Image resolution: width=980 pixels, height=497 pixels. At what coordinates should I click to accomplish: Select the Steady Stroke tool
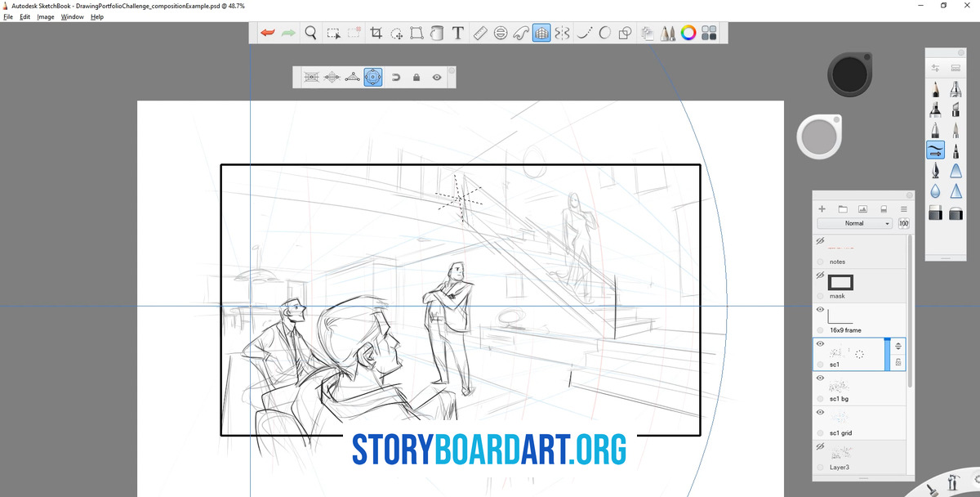(x=584, y=33)
